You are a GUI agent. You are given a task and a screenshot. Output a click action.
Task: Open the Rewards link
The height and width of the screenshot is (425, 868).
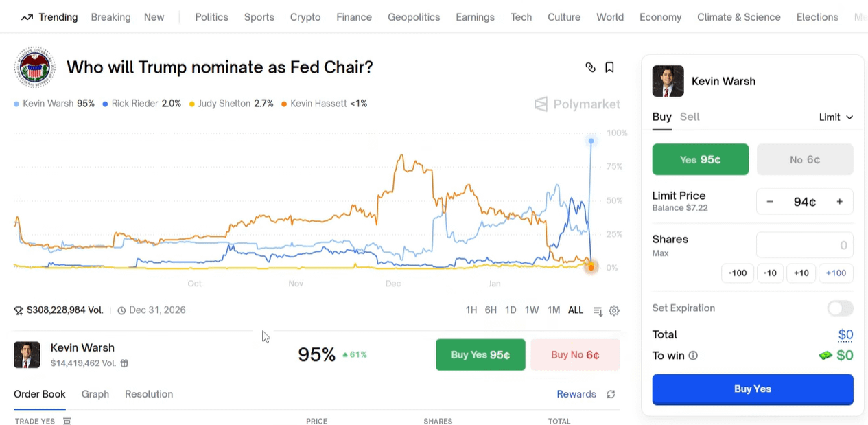pyautogui.click(x=576, y=394)
